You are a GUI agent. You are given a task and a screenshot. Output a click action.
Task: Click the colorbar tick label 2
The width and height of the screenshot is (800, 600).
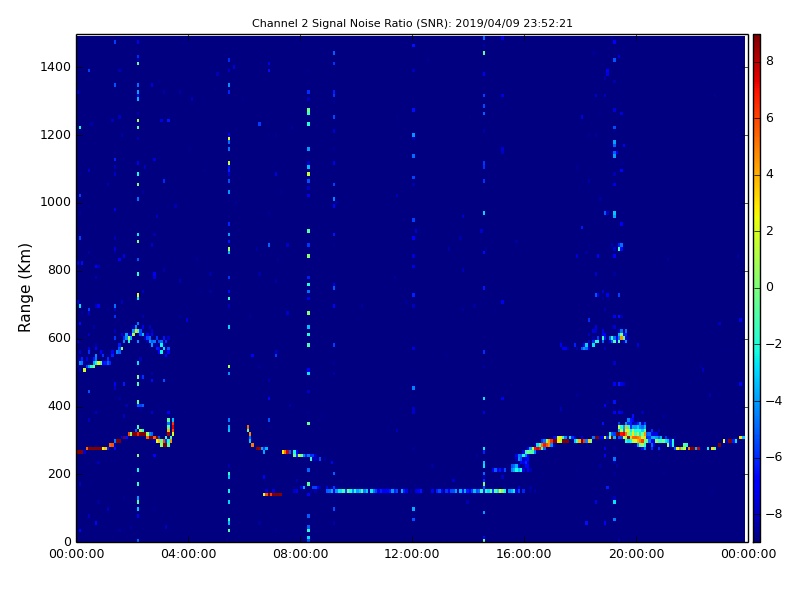770,231
